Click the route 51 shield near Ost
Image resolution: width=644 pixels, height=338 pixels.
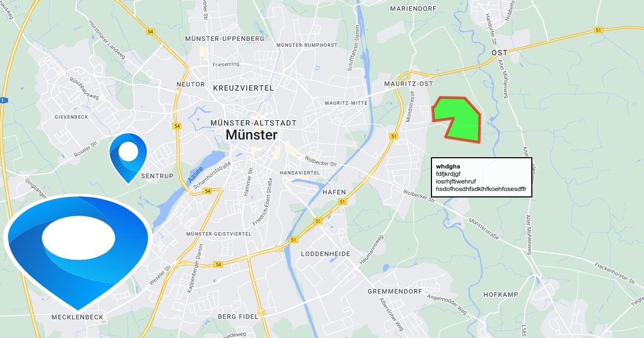tap(598, 30)
